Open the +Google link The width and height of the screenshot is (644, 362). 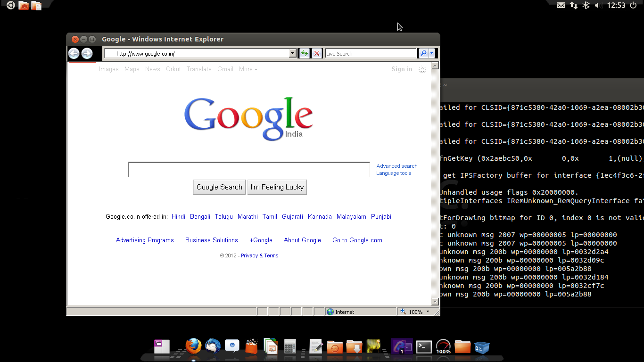coord(261,240)
